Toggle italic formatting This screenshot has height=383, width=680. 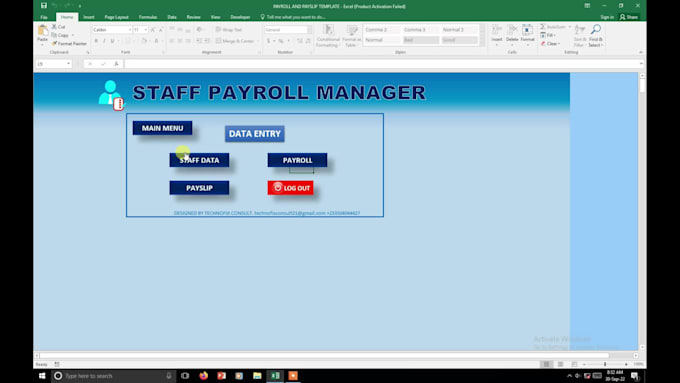pyautogui.click(x=104, y=41)
